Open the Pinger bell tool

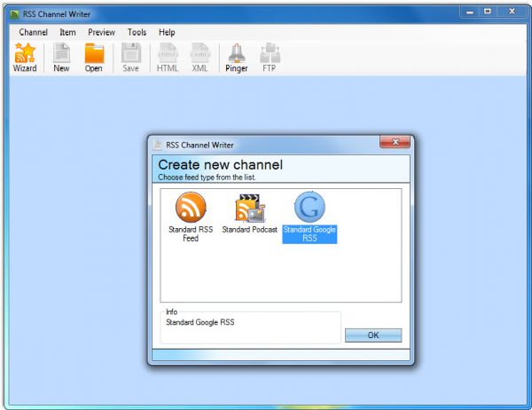236,57
